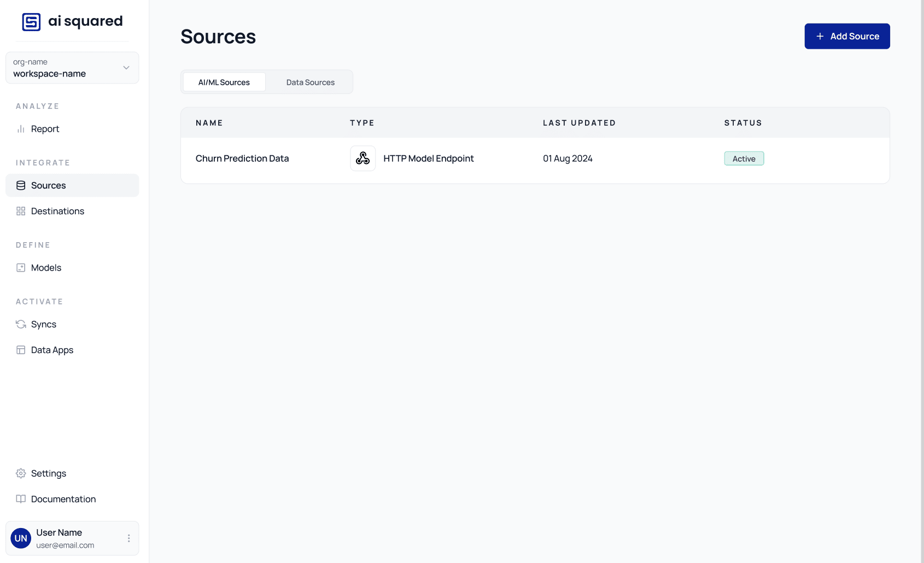924x563 pixels.
Task: Open the user options three-dot menu
Action: (x=128, y=538)
